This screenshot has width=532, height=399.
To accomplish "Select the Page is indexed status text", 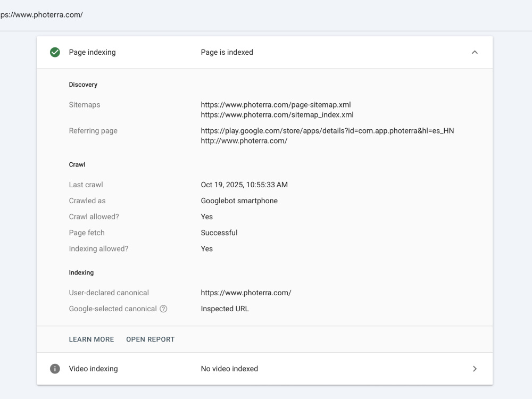I will tap(227, 52).
